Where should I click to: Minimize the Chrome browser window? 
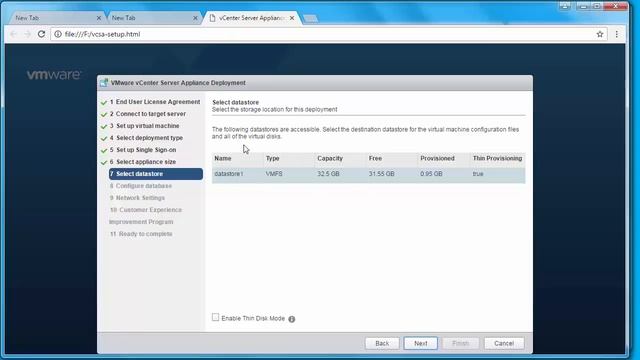[583, 6]
